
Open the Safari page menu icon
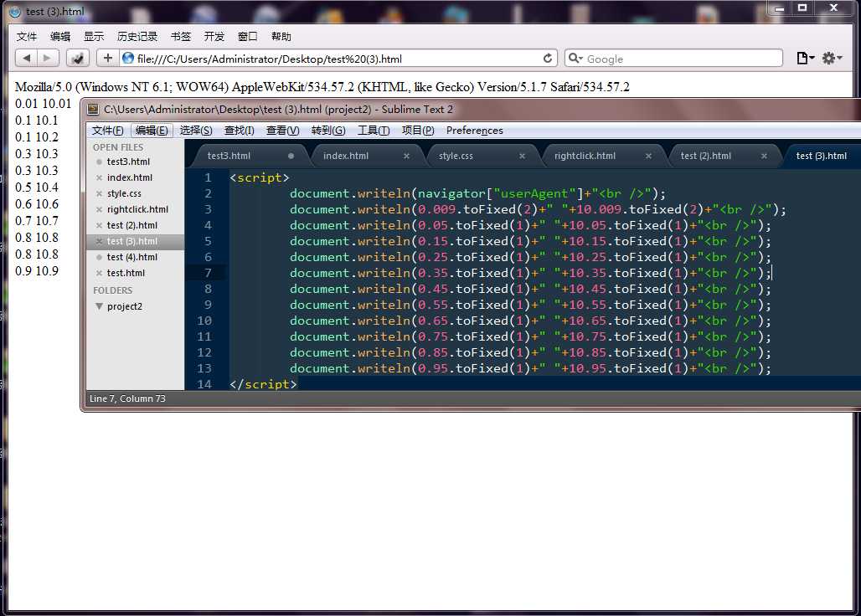(805, 58)
